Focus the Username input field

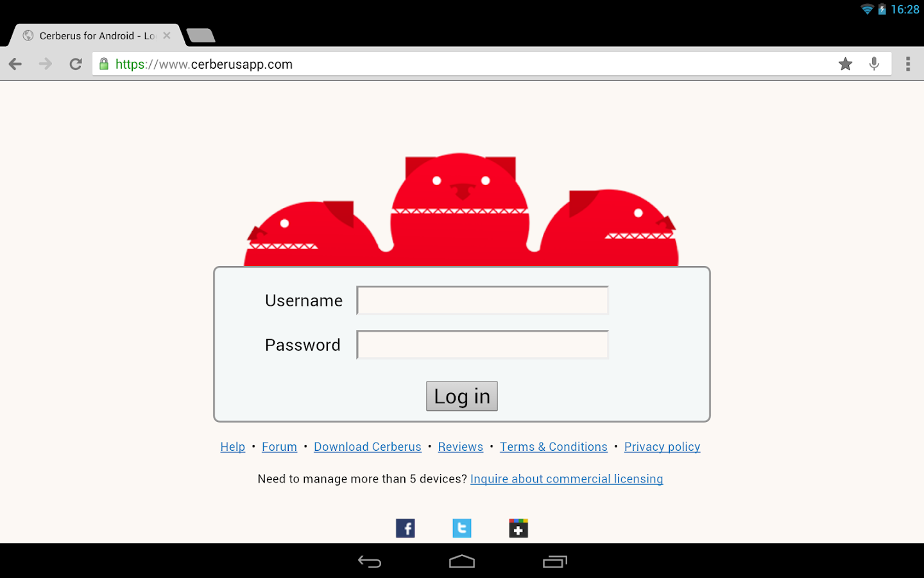click(x=483, y=301)
